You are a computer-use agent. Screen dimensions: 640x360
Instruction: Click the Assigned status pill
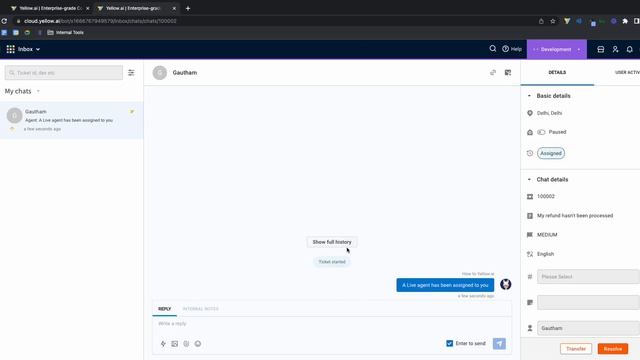click(x=551, y=153)
